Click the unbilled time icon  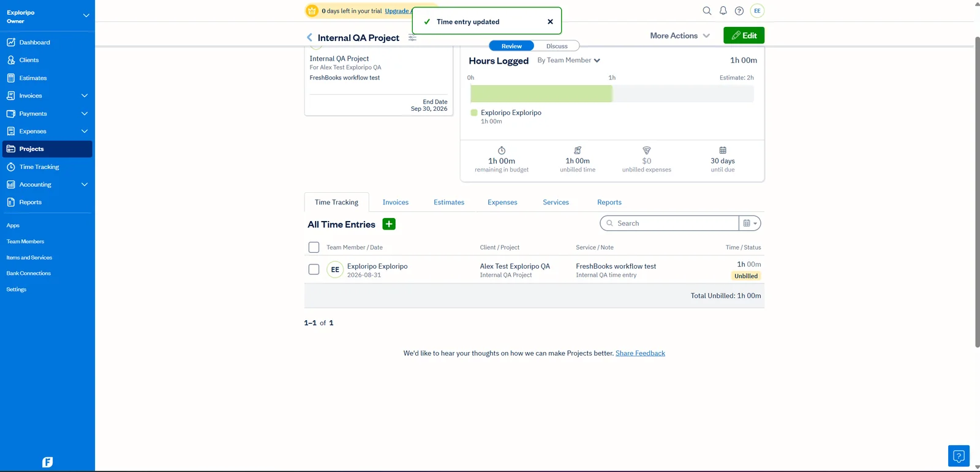coord(578,151)
